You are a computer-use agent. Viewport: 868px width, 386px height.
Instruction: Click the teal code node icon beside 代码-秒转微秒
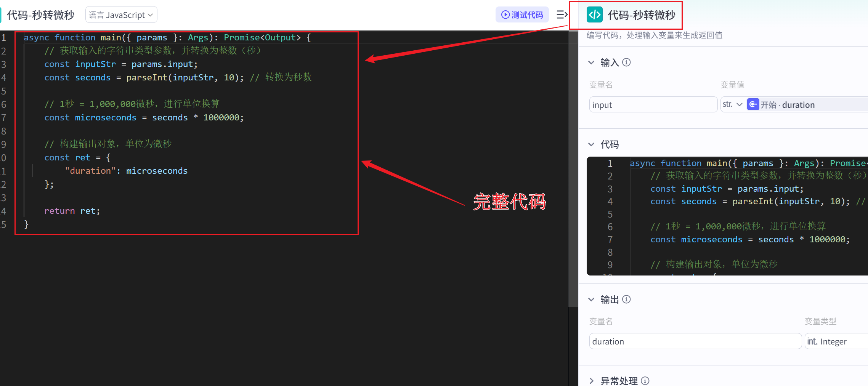point(594,14)
